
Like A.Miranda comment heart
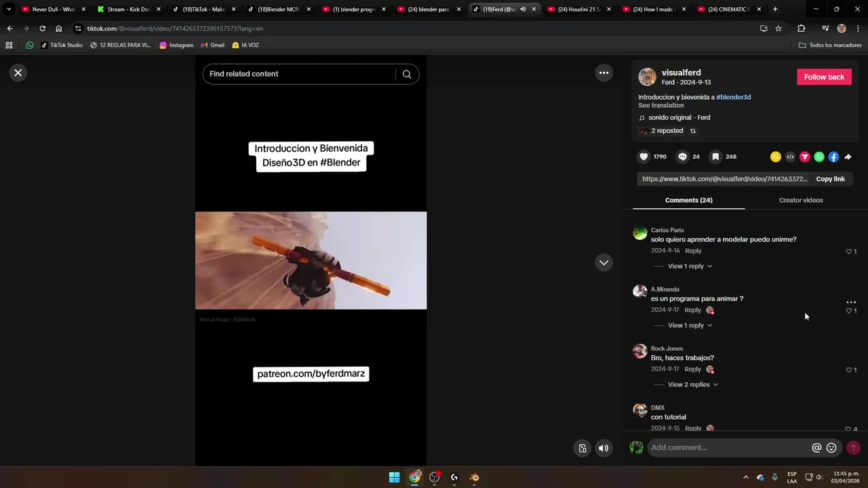(x=849, y=310)
